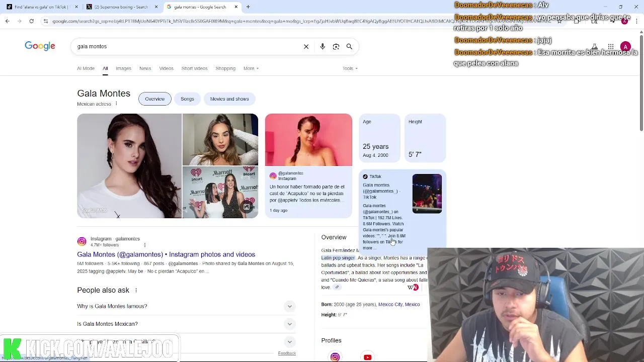
Task: Click Instagram favicon of galamontes result
Action: tap(82, 241)
